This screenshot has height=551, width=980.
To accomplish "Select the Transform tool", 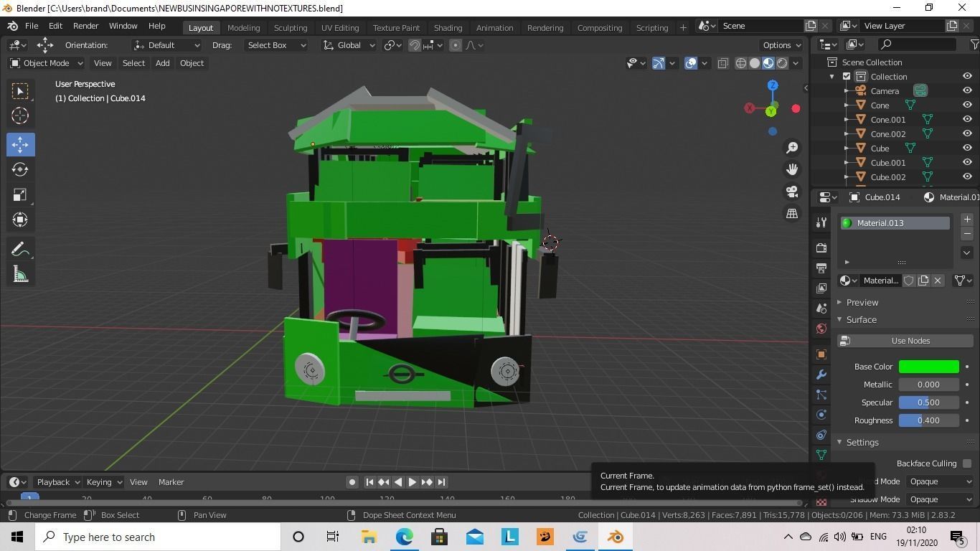I will tap(20, 220).
